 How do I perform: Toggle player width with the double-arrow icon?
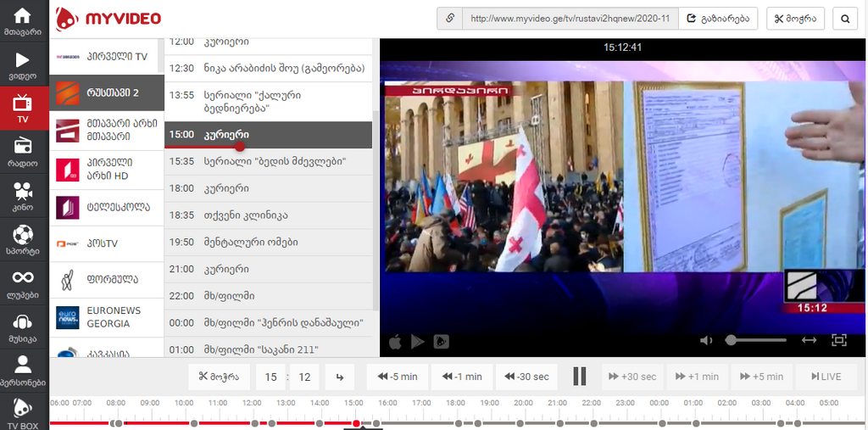(809, 340)
